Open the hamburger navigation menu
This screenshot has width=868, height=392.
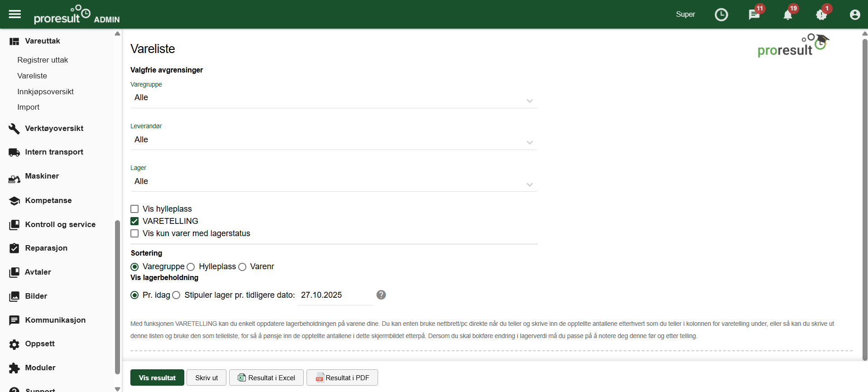click(x=15, y=14)
